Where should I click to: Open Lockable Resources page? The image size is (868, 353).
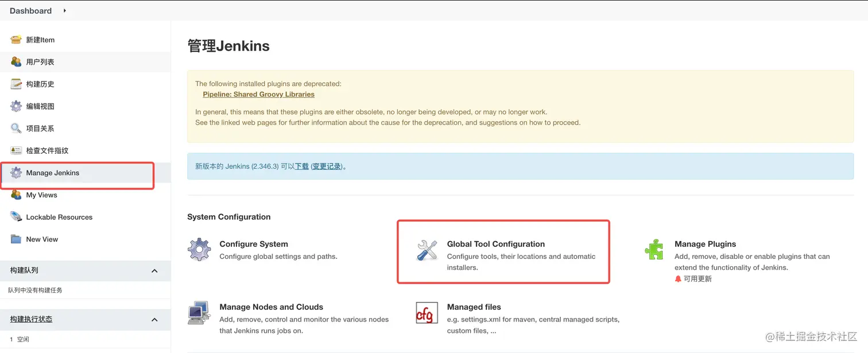[x=59, y=217]
